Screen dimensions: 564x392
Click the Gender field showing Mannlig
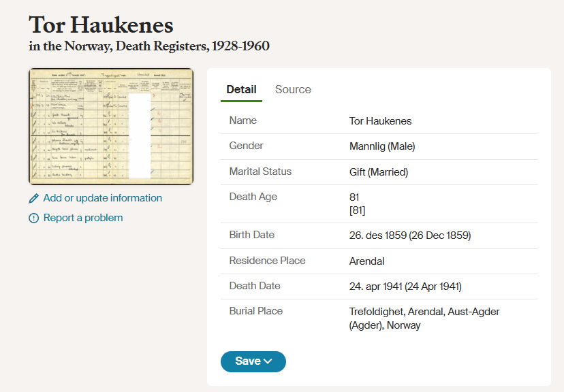pos(382,146)
